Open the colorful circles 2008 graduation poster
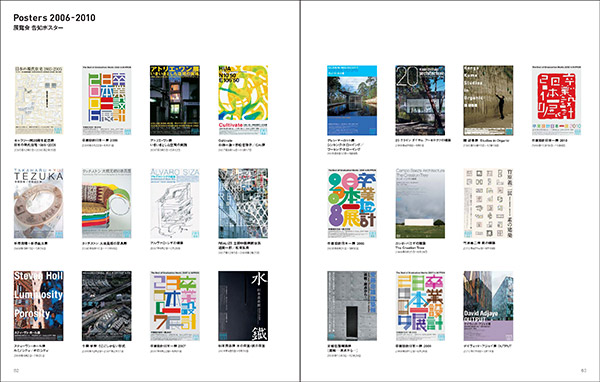The width and height of the screenshot is (600, 382). point(352,203)
